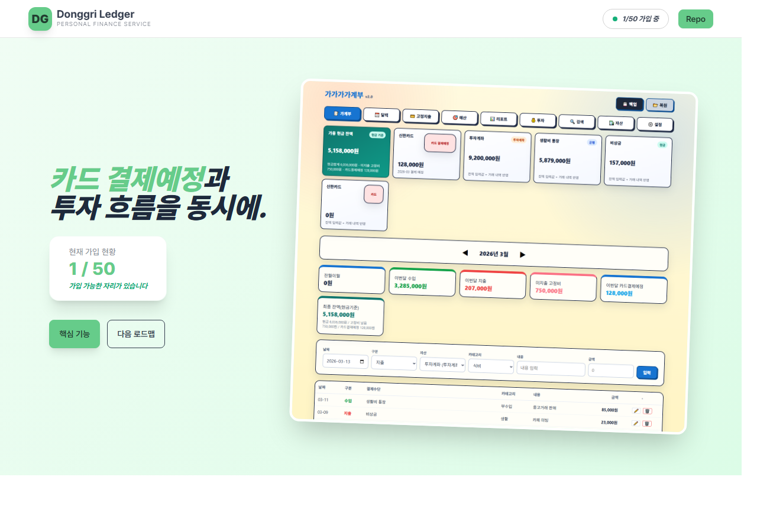The image size is (757, 532).
Task: Click the 내용 입력 text field
Action: coord(551,368)
